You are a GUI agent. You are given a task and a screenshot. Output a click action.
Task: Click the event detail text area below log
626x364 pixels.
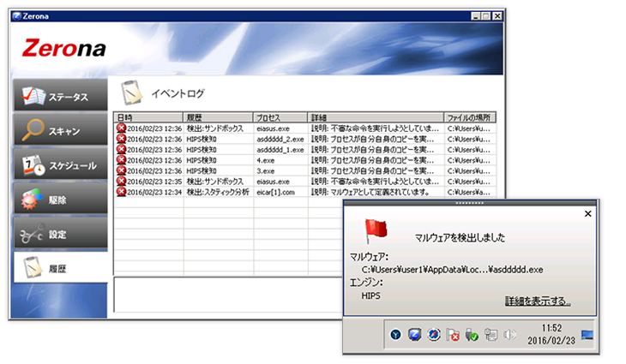click(228, 295)
